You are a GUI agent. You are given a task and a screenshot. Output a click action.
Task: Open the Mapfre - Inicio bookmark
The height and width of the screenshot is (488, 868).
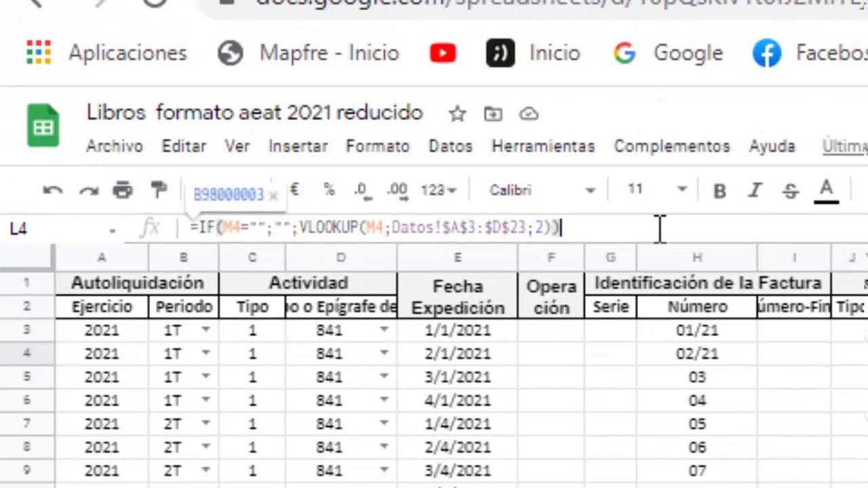tap(309, 53)
